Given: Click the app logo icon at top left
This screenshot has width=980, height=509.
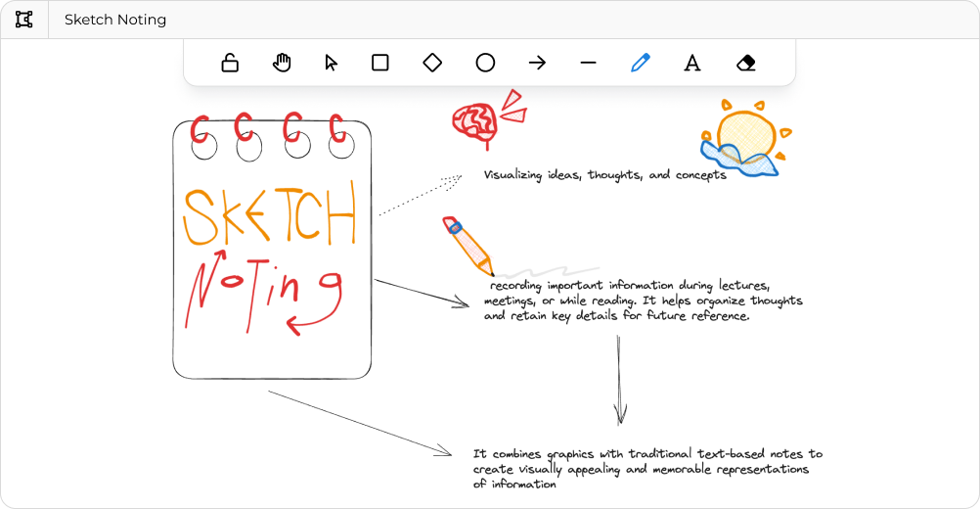Looking at the screenshot, I should (x=24, y=20).
